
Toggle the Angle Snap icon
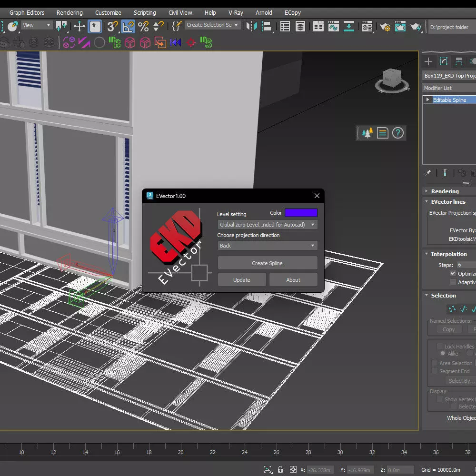(x=128, y=26)
